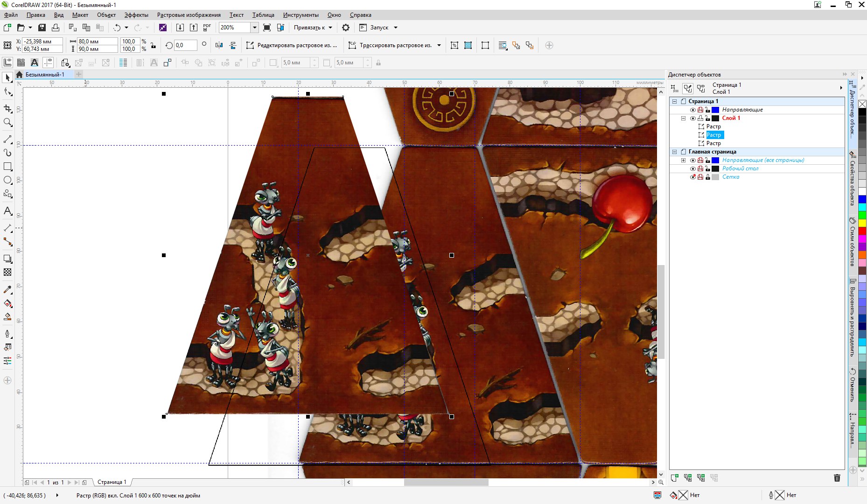Open the Макет menu
Viewport: 867px width, 504px height.
point(80,15)
